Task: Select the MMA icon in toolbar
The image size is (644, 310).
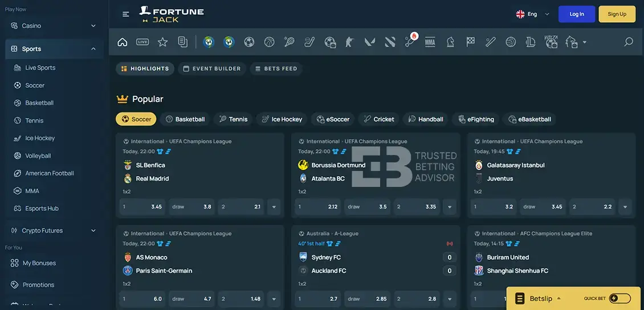Action: pos(430,42)
